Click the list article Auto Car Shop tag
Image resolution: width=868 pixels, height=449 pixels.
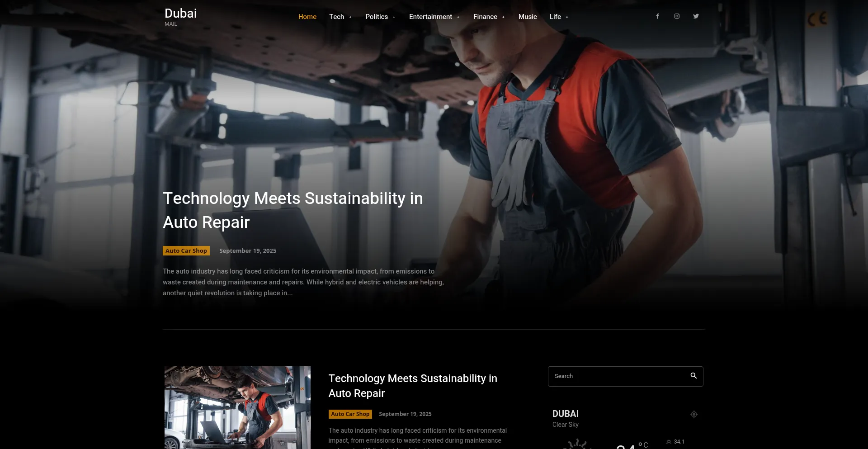[x=350, y=414]
